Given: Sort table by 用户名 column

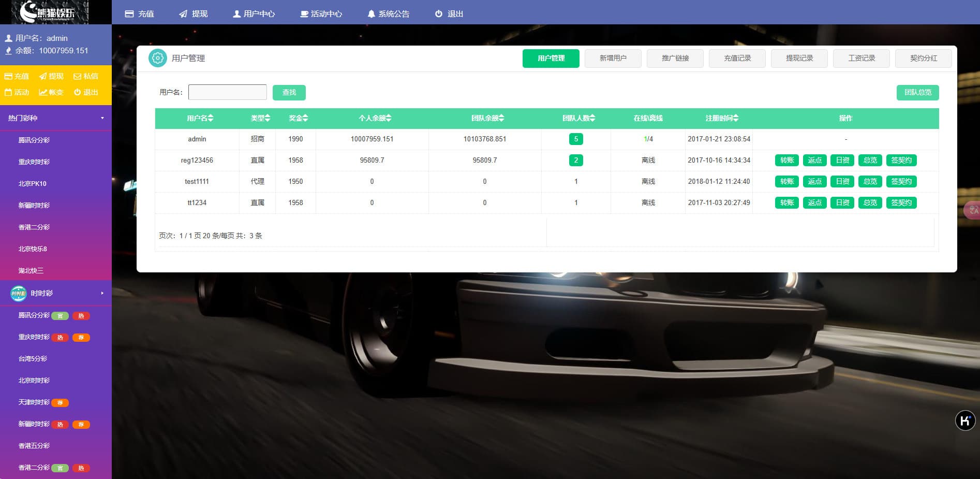Looking at the screenshot, I should pyautogui.click(x=200, y=118).
